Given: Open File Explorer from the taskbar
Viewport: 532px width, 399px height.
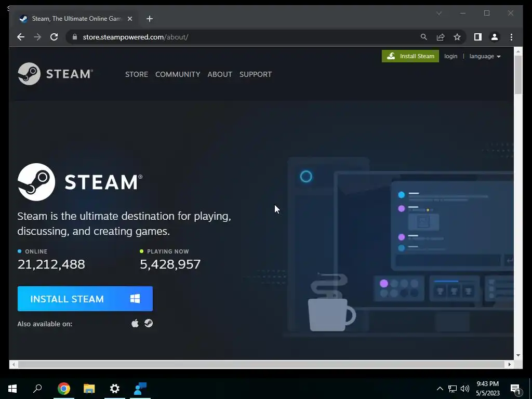Looking at the screenshot, I should [x=89, y=389].
